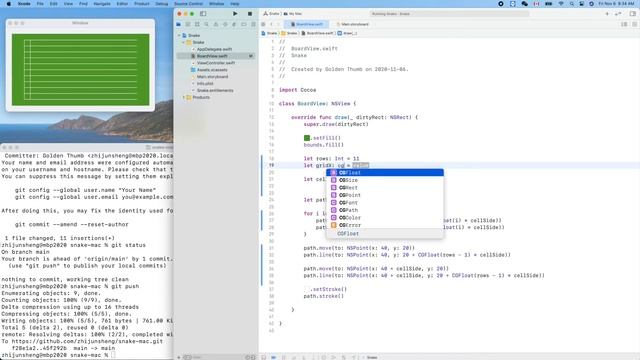The width and height of the screenshot is (640, 360).
Task: Open the Debug menu
Action: [x=162, y=4]
